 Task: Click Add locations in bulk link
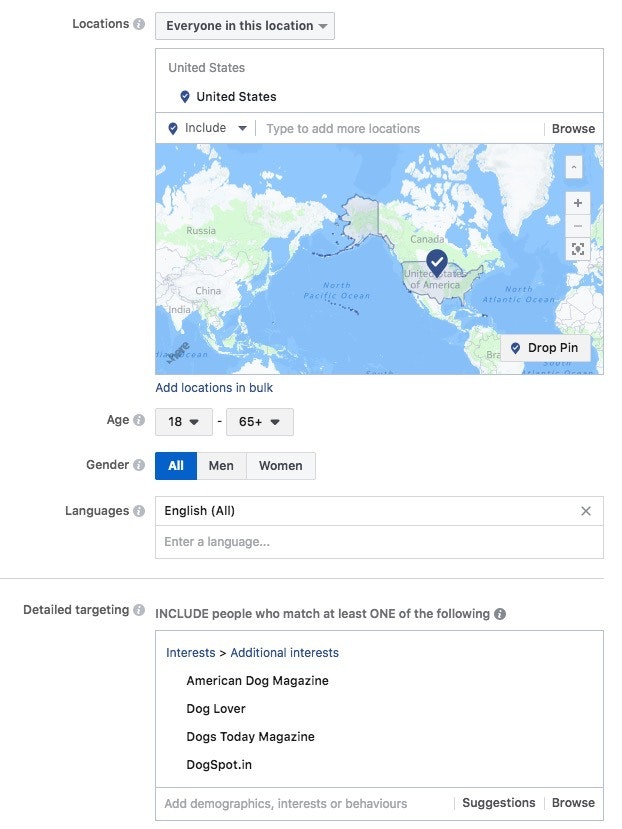(x=214, y=388)
